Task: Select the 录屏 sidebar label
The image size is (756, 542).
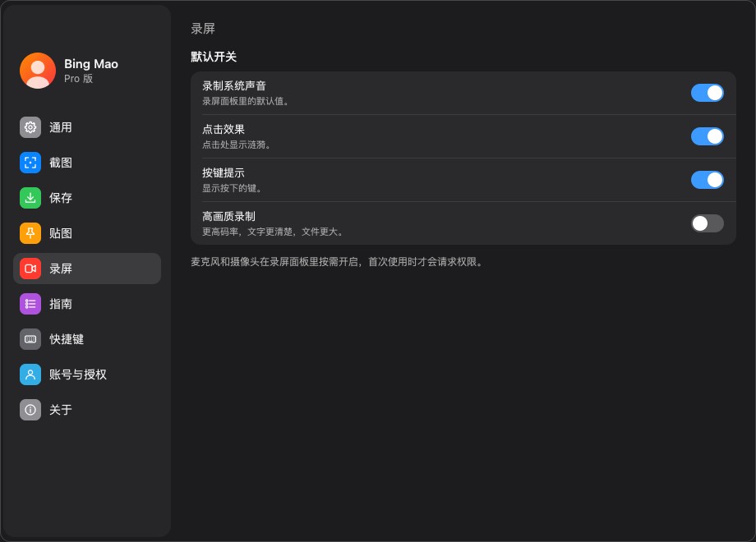Action: pyautogui.click(x=61, y=269)
